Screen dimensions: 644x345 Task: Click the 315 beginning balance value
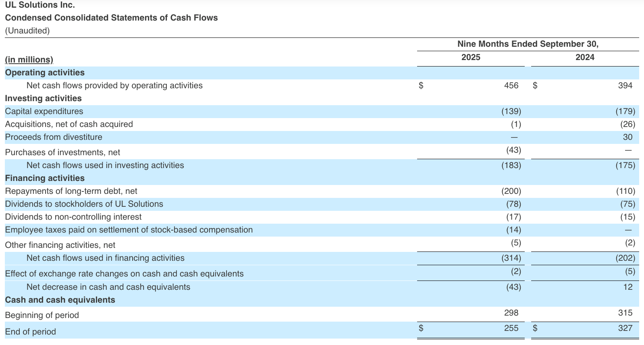625,313
